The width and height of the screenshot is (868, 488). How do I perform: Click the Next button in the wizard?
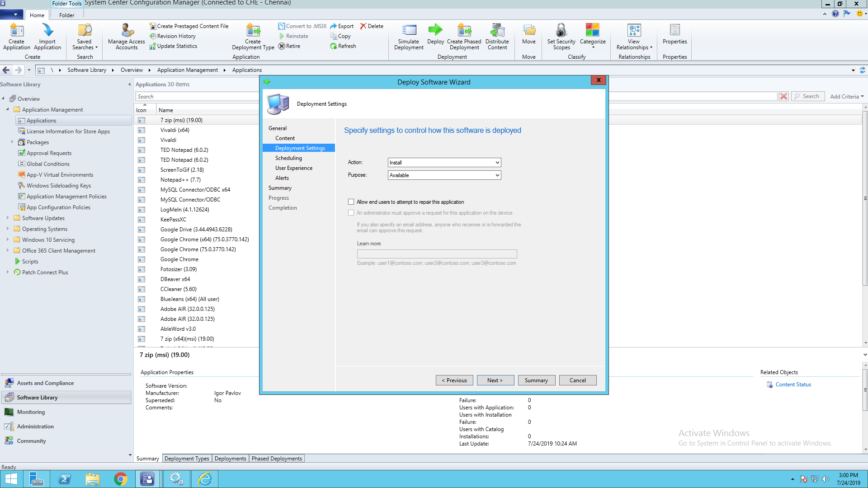(x=495, y=380)
